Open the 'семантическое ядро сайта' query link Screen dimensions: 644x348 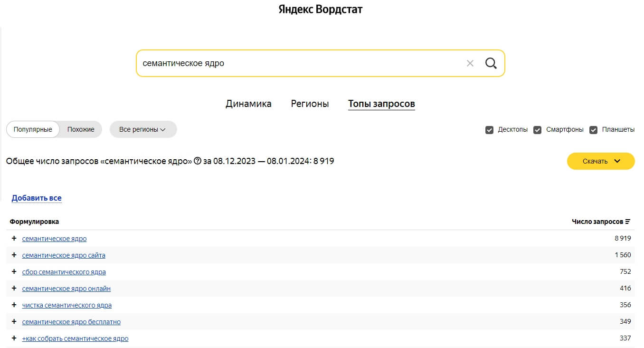pyautogui.click(x=64, y=255)
